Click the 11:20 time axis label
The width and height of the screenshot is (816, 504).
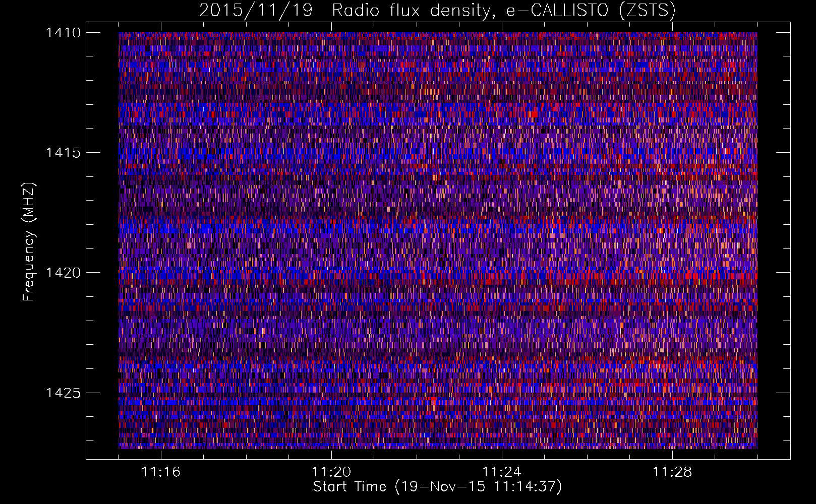(331, 472)
